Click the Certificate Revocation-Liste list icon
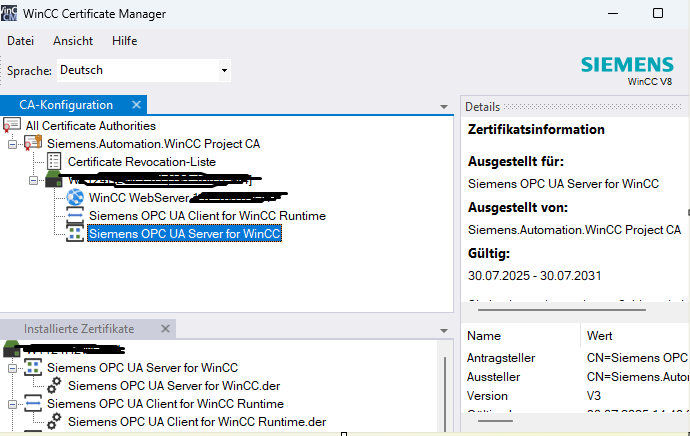 click(54, 161)
